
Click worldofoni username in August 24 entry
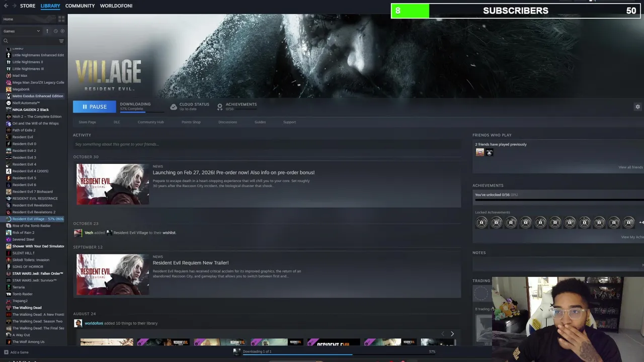click(94, 323)
